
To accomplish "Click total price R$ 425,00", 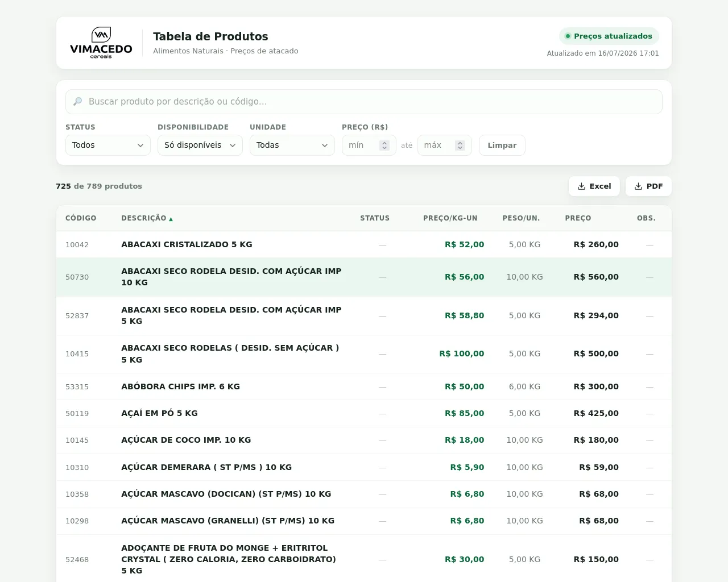I will [596, 414].
